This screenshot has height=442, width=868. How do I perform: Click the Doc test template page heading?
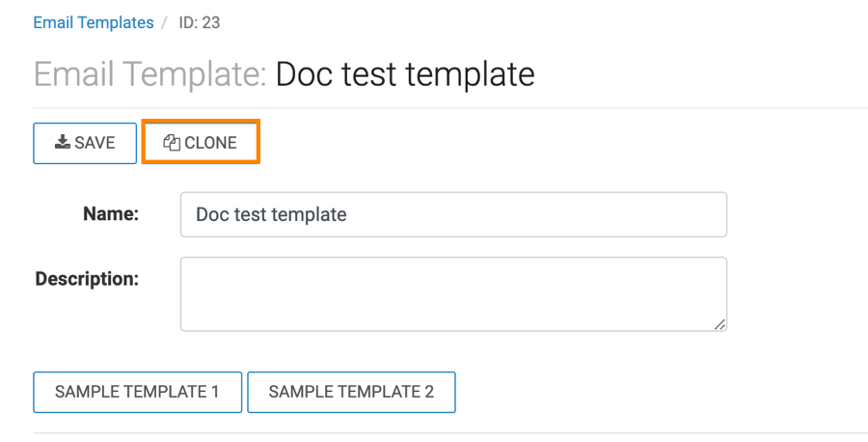pyautogui.click(x=405, y=74)
